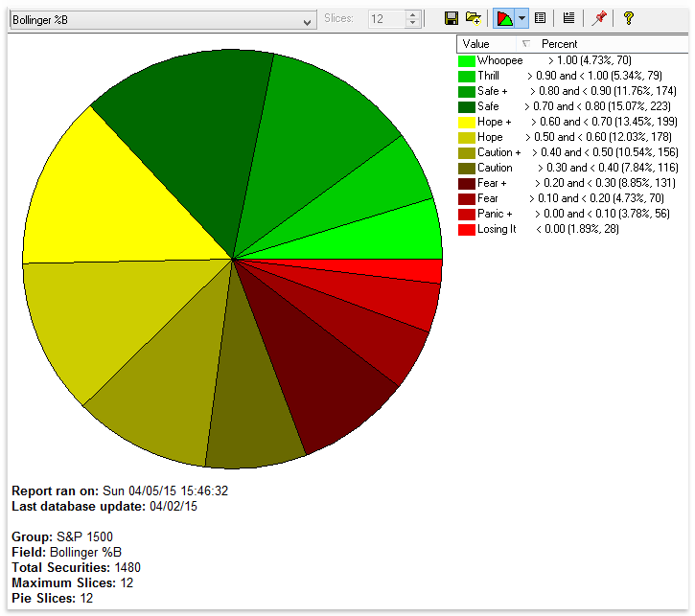Image resolution: width=695 pixels, height=616 pixels.
Task: Click the dark green swatch beside '> 0.70 and < 0.80'
Action: [466, 106]
